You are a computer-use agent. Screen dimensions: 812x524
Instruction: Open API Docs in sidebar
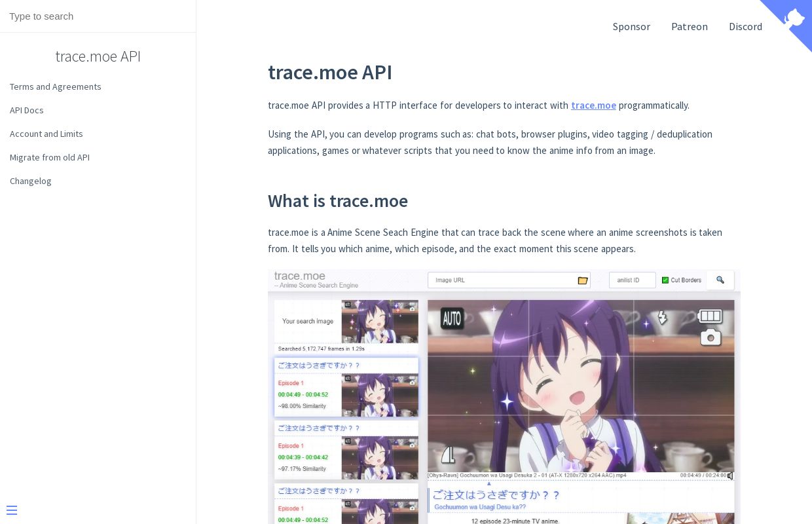tap(27, 110)
